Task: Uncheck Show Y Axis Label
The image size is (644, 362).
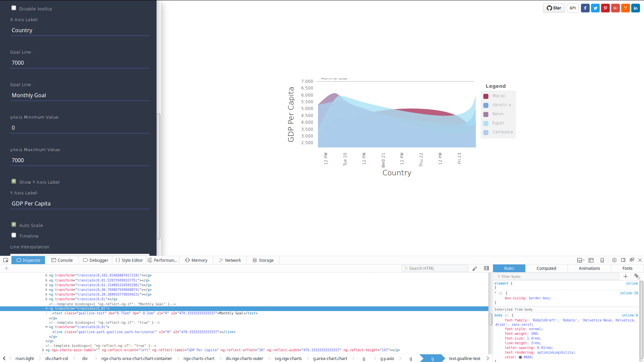Action: pos(14,181)
